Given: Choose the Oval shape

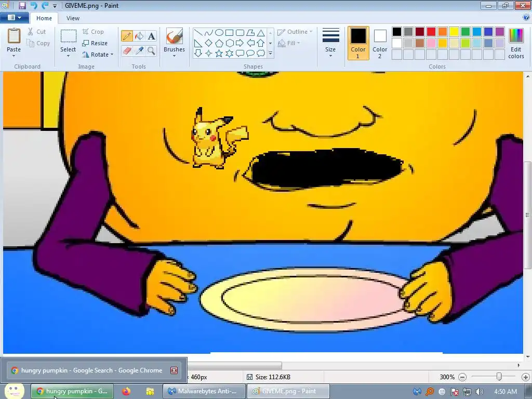Looking at the screenshot, I should tap(219, 33).
